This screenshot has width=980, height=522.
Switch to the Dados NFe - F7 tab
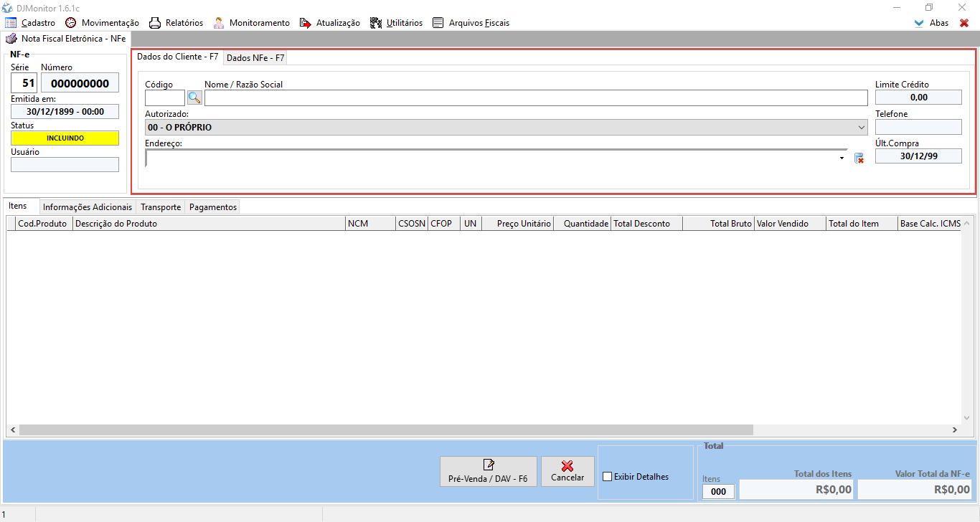[x=255, y=58]
